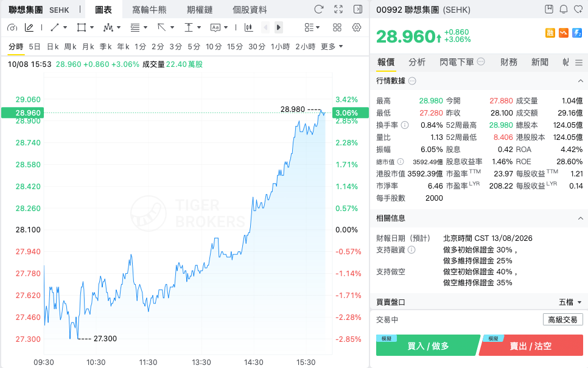Select the 1小時 chart interval
Screen dimensions: 588x368
point(281,46)
